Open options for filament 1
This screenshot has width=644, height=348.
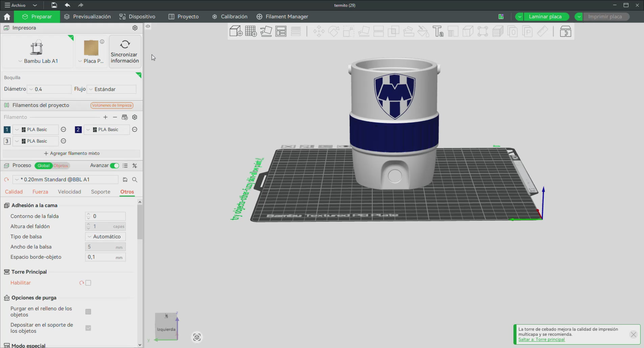63,129
